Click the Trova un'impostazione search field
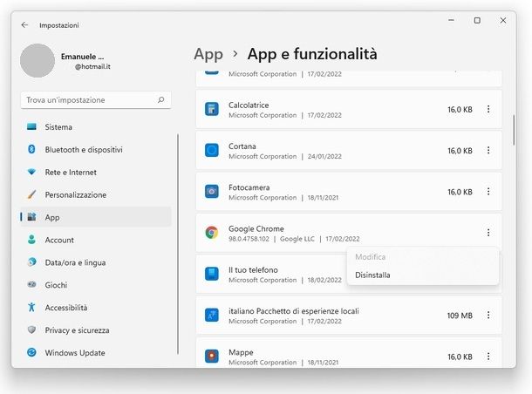The image size is (532, 394). point(96,100)
